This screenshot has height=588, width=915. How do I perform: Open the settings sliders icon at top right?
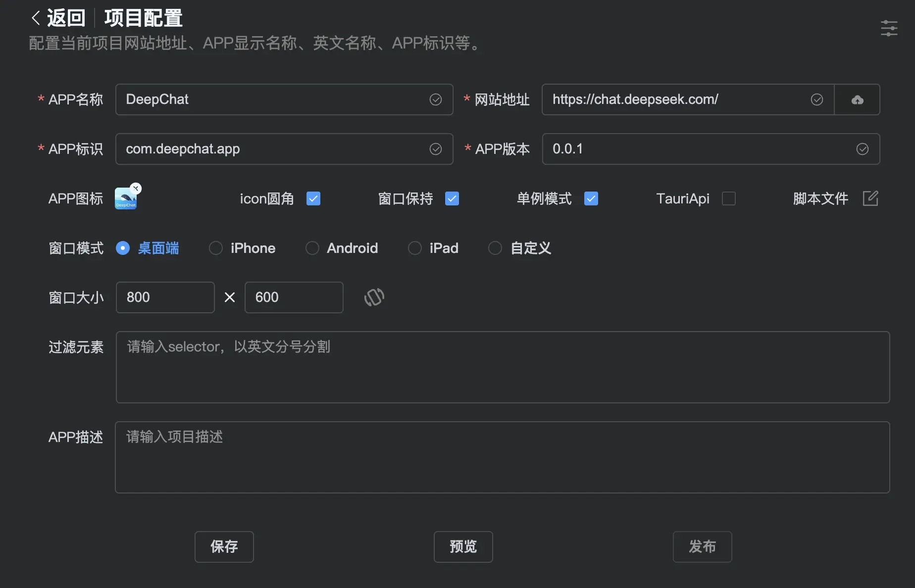point(889,28)
